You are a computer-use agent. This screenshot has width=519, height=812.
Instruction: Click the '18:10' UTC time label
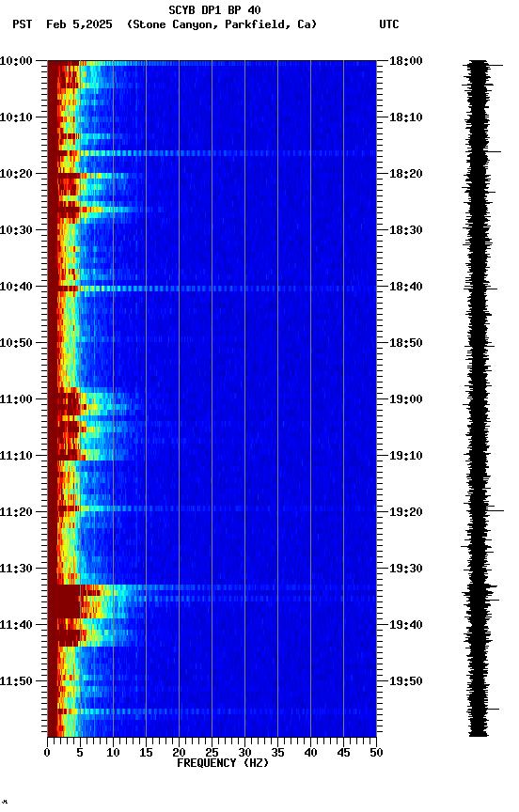tap(406, 117)
